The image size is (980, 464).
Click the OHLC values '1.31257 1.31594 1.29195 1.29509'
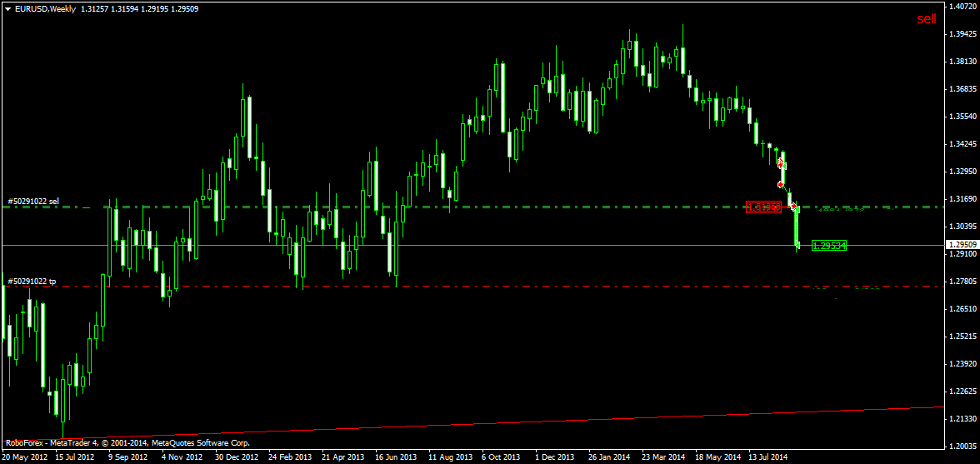(140, 8)
